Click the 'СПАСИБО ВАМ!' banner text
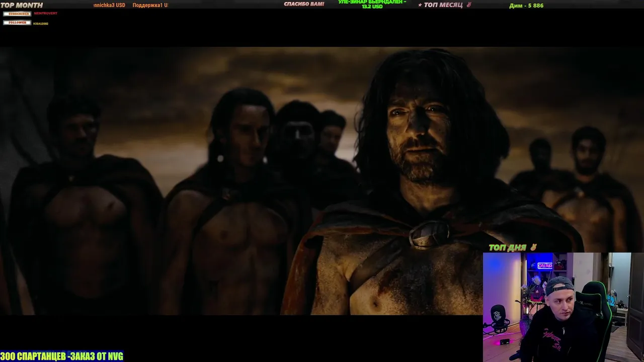Image resolution: width=644 pixels, height=362 pixels. [x=304, y=4]
